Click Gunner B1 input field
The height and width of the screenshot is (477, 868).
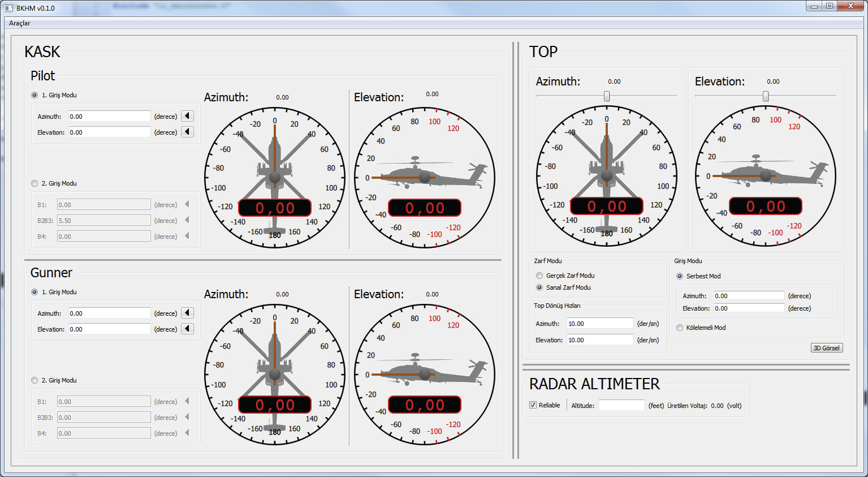[x=104, y=401]
